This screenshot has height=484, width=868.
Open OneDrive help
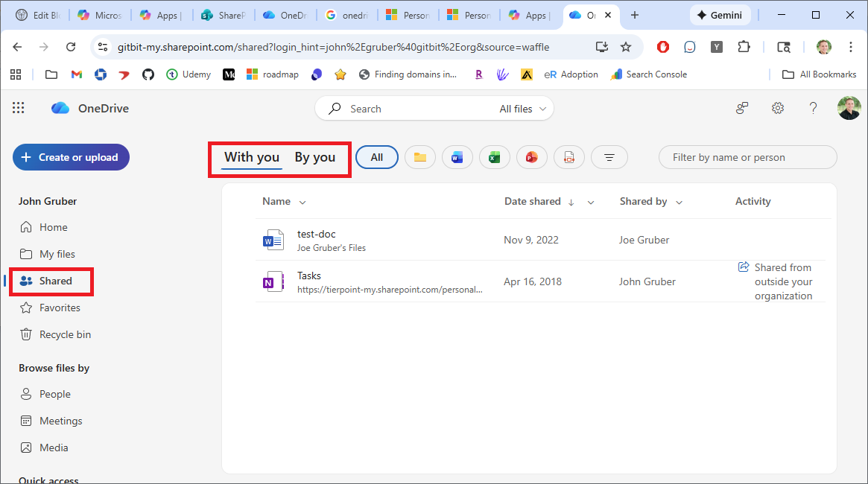[813, 108]
